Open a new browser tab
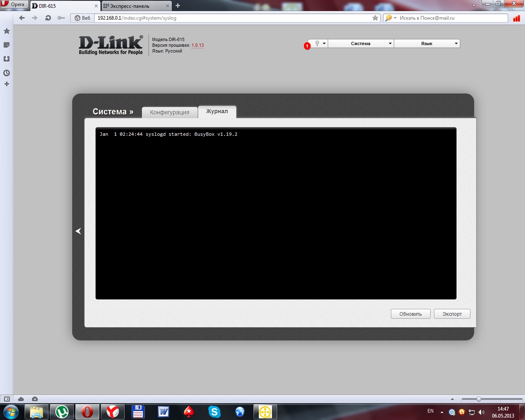Viewport: 525px width, 420px height. click(x=178, y=6)
